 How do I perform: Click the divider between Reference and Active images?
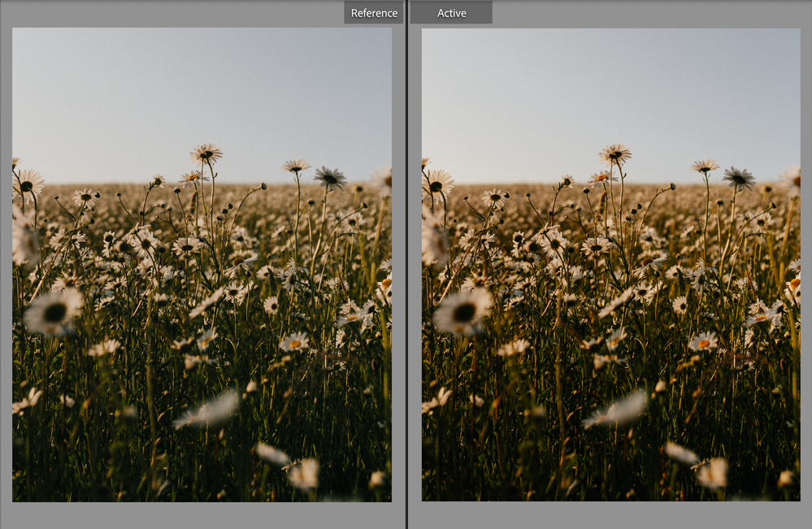click(x=406, y=268)
